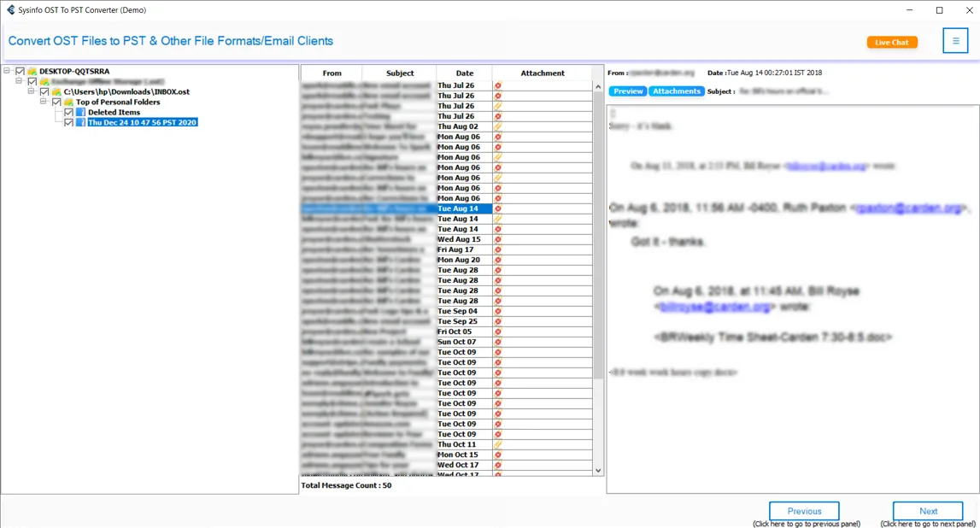Image resolution: width=980 pixels, height=528 pixels.
Task: Select the Wed Aug 15 date cell
Action: pyautogui.click(x=464, y=239)
